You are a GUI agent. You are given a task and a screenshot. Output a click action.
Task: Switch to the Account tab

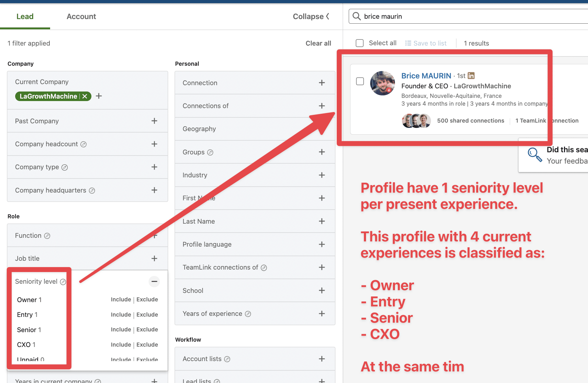point(81,16)
